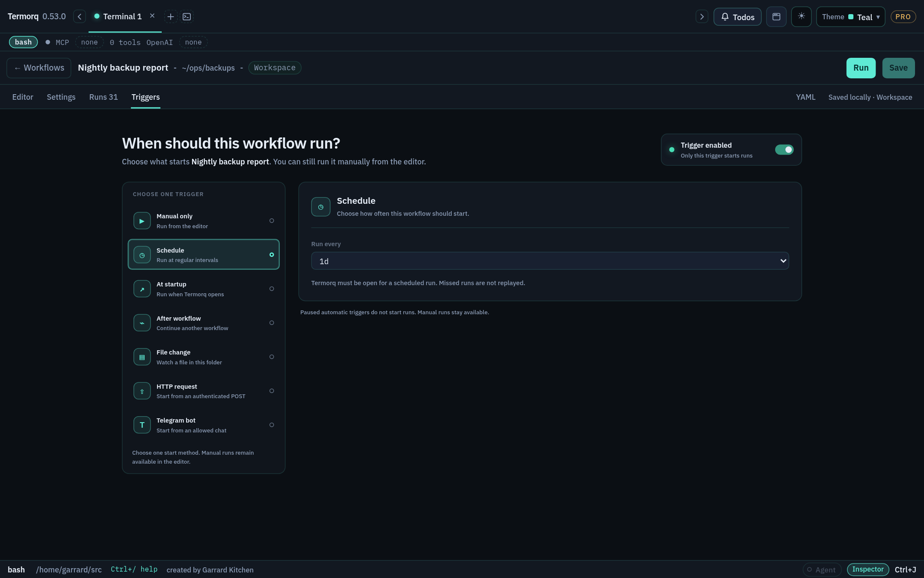Click the Telegram bot T icon

pos(142,425)
